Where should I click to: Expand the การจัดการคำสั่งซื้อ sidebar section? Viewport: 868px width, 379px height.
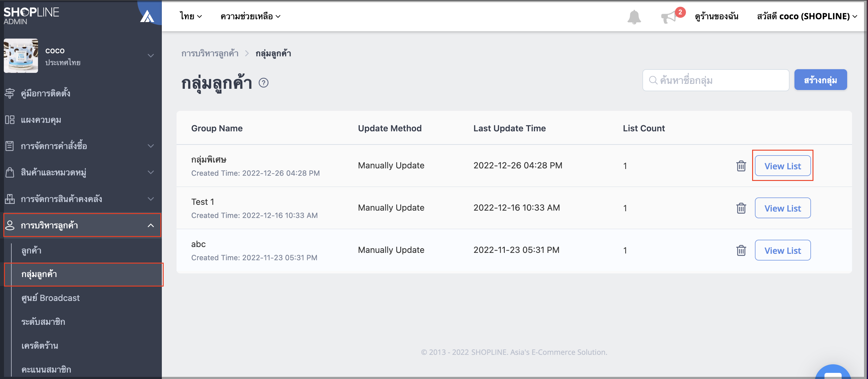tap(81, 146)
